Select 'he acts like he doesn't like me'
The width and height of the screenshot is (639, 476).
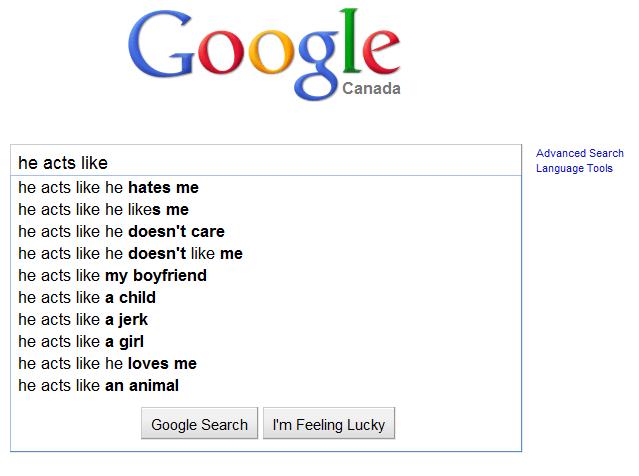coord(130,254)
